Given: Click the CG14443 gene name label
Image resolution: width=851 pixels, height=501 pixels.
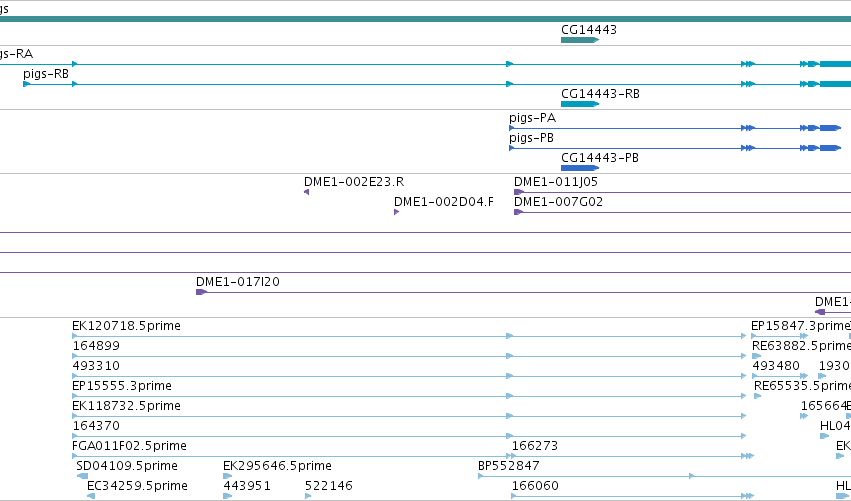Looking at the screenshot, I should click(589, 30).
